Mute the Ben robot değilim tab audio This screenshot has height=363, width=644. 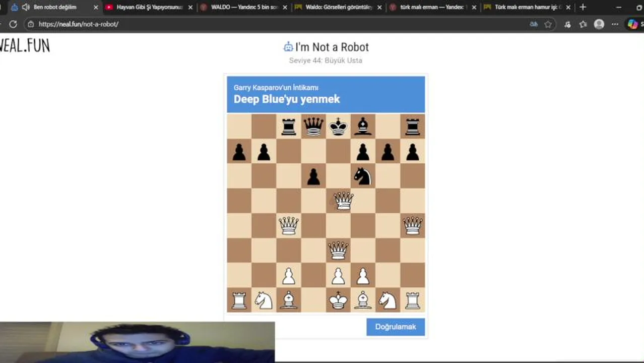click(x=26, y=8)
